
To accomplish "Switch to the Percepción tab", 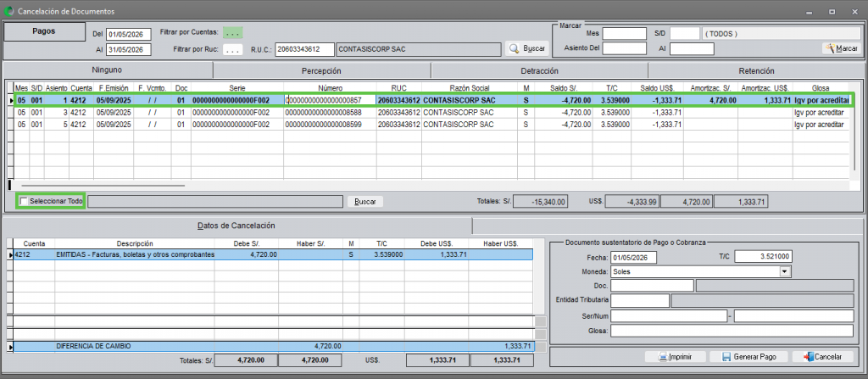I will pyautogui.click(x=321, y=71).
